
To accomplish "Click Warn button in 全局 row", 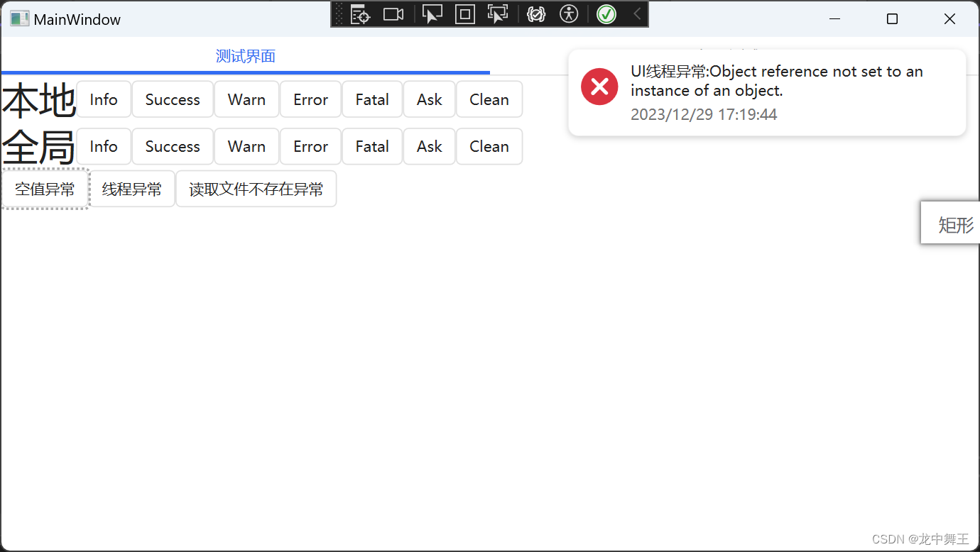I will [246, 146].
